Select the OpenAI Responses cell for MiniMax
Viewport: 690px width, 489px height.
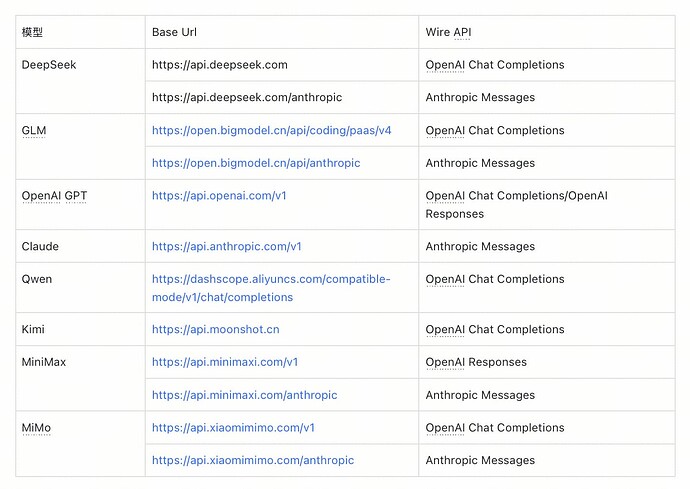(x=476, y=362)
